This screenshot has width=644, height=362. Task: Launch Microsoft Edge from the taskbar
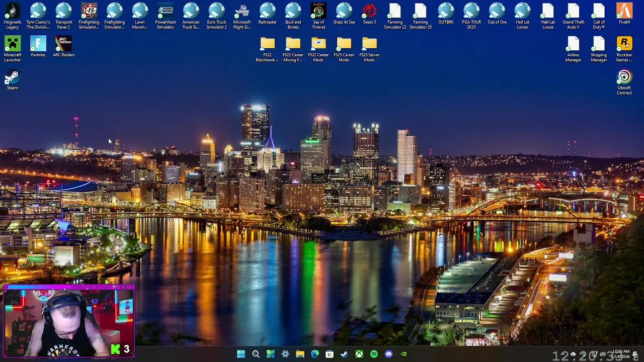point(315,354)
